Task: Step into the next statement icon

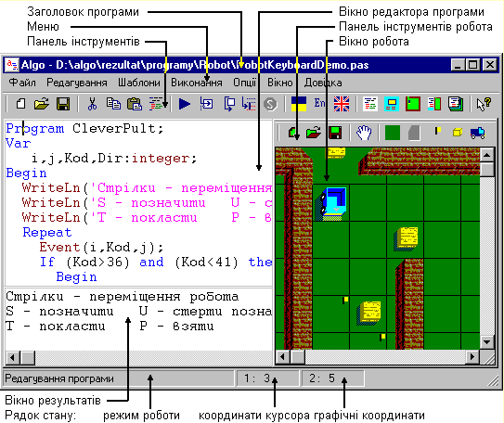Action: pos(206,104)
